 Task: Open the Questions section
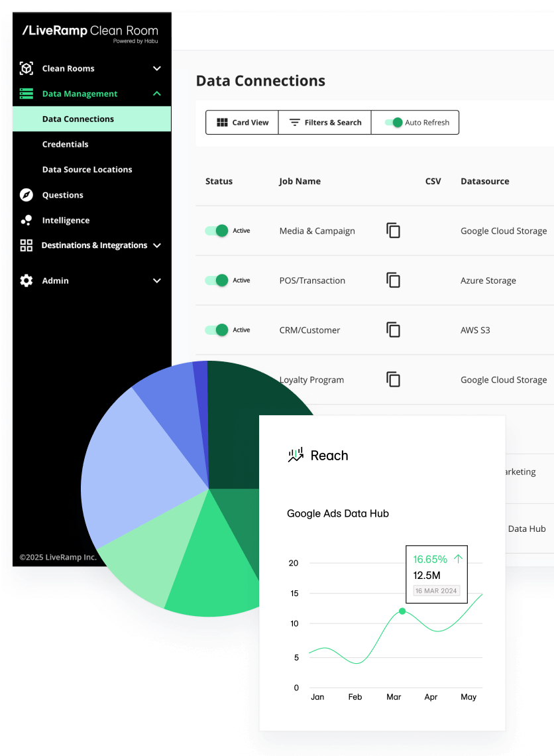pos(63,195)
